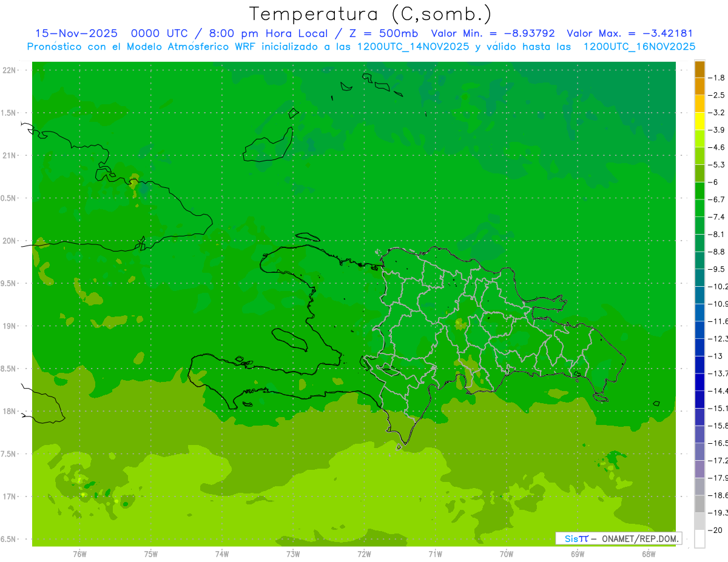Click the dark orange swatch above -1.8
This screenshot has width=728, height=562.
tap(699, 69)
